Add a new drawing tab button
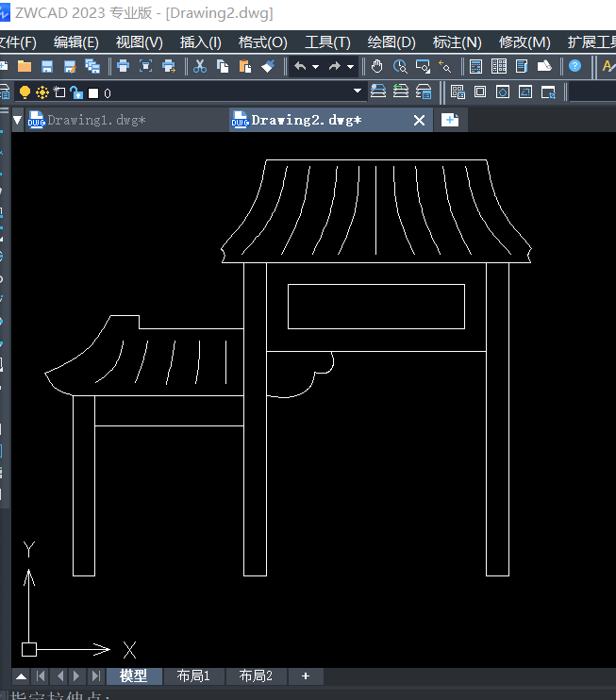This screenshot has width=616, height=700. (450, 120)
